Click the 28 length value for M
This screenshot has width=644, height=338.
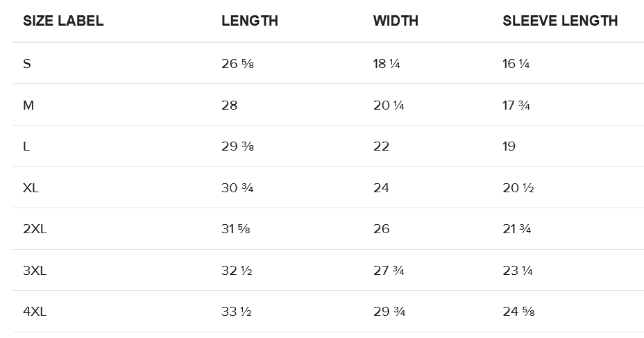[x=230, y=105]
